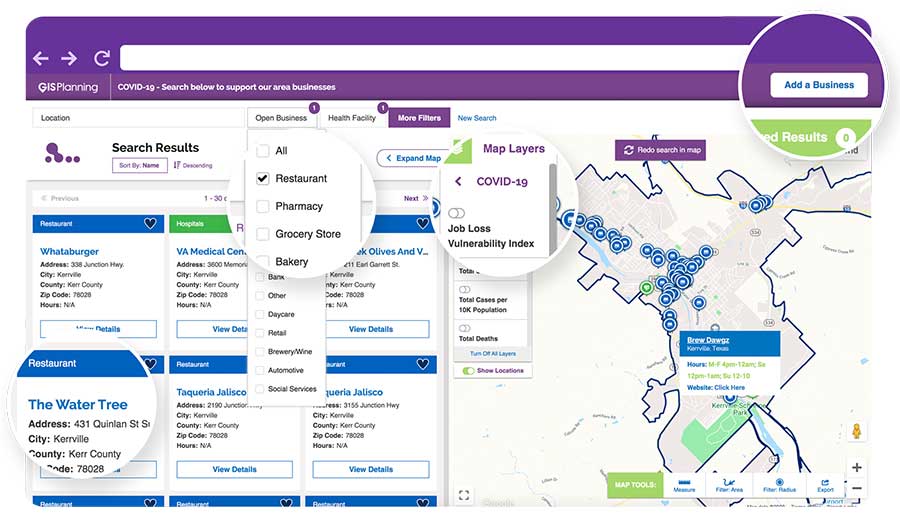Screen dimensions: 900x528
Task: Toggle fullscreen map view icon
Action: tap(464, 495)
